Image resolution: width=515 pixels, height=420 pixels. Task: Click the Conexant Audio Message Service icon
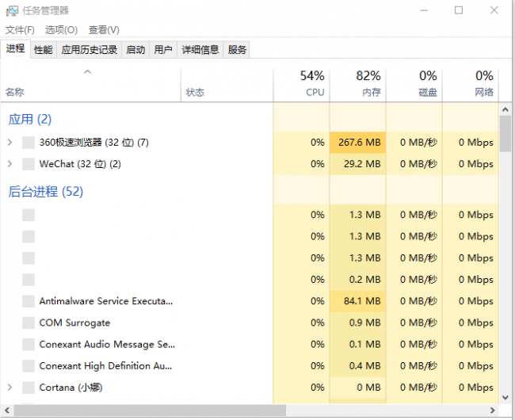29,345
